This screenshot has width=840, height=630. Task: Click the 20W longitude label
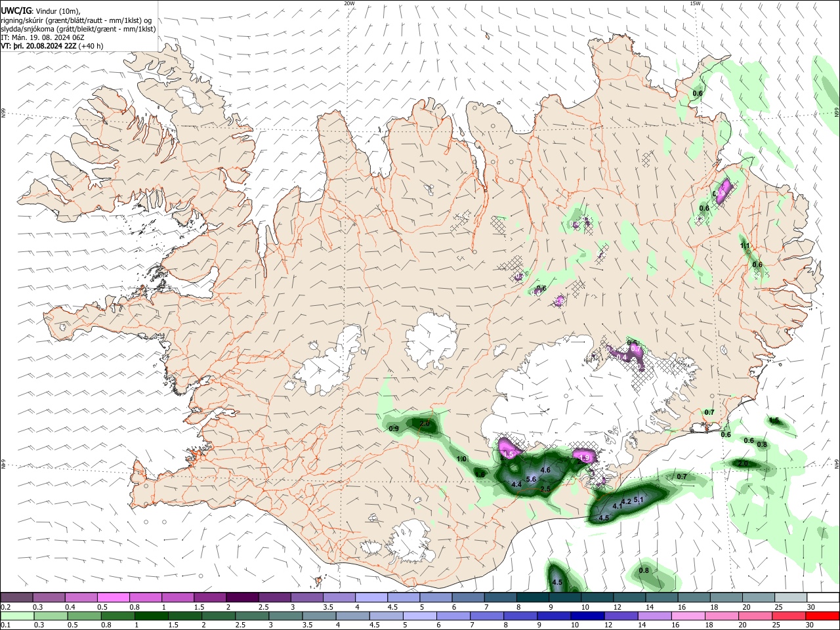349,3
